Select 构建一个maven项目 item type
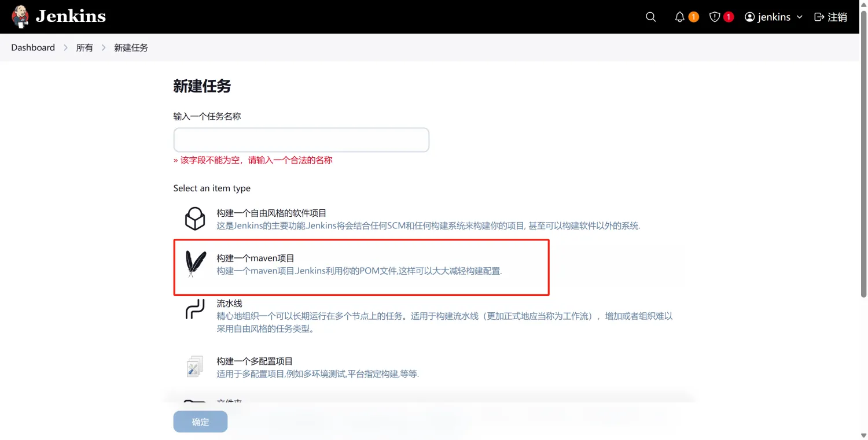The width and height of the screenshot is (868, 440). (255, 258)
